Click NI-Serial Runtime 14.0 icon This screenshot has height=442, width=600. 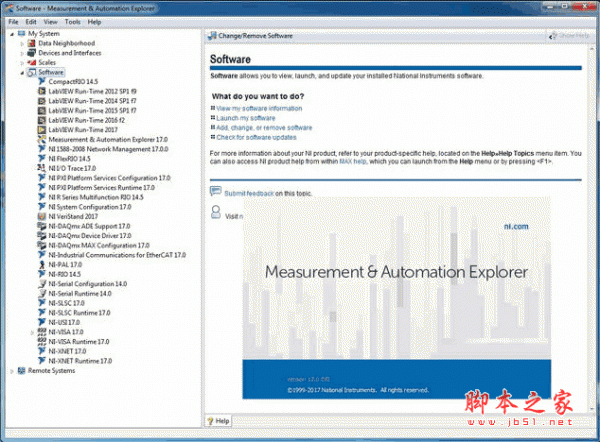pyautogui.click(x=42, y=293)
